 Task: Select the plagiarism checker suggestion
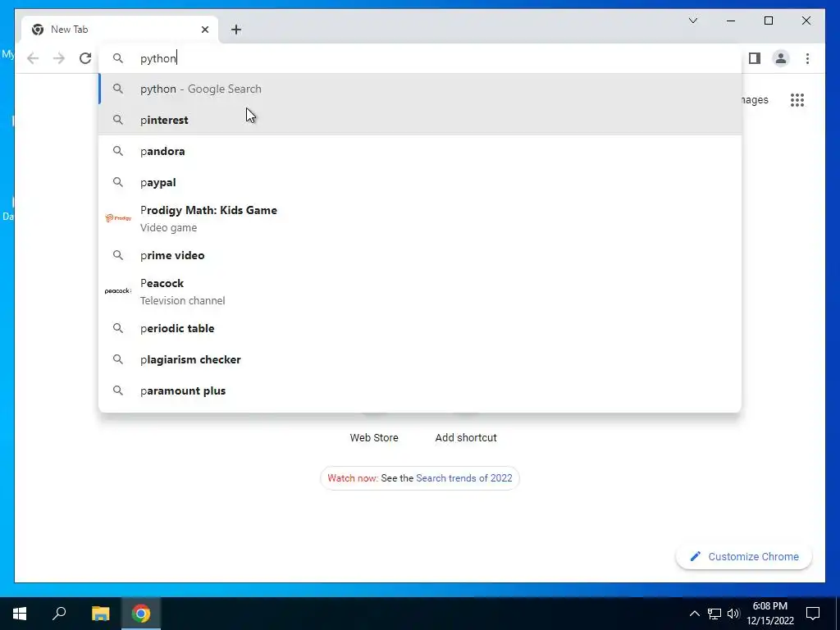(x=420, y=359)
